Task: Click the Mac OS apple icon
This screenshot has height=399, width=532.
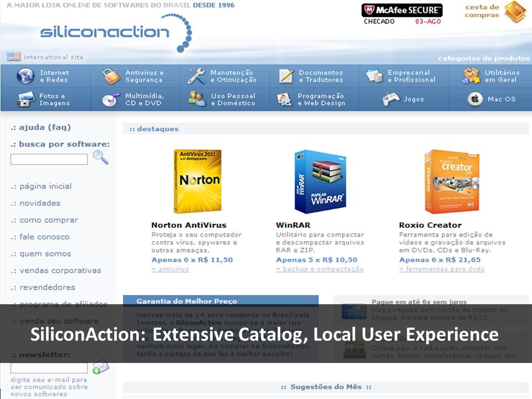Action: pyautogui.click(x=475, y=99)
